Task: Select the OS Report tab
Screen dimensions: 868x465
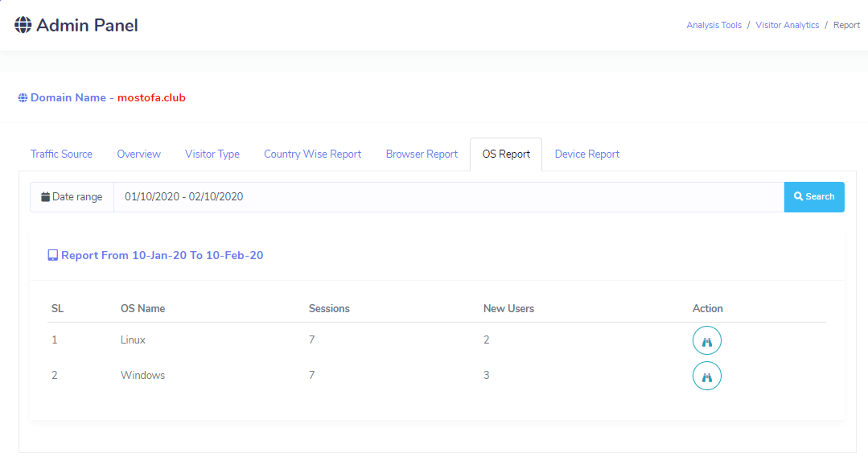Action: pyautogui.click(x=506, y=154)
